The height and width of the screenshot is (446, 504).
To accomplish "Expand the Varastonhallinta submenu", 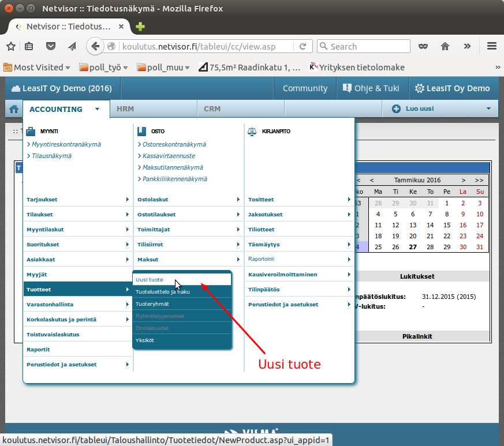I will (77, 304).
